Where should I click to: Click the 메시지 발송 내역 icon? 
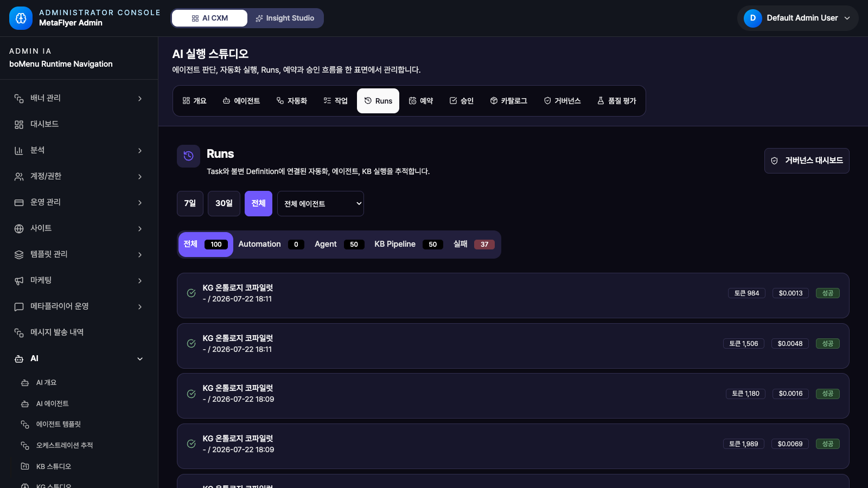coord(19,332)
